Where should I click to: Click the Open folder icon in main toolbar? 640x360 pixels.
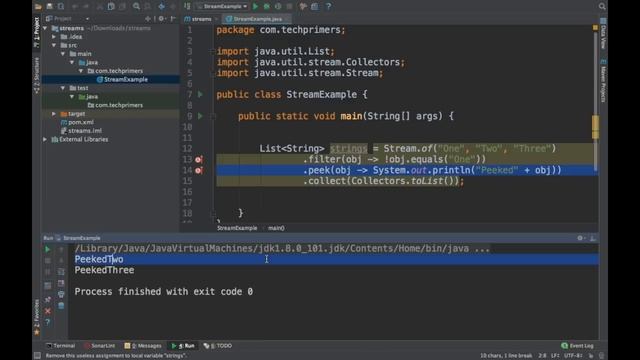tap(38, 6)
